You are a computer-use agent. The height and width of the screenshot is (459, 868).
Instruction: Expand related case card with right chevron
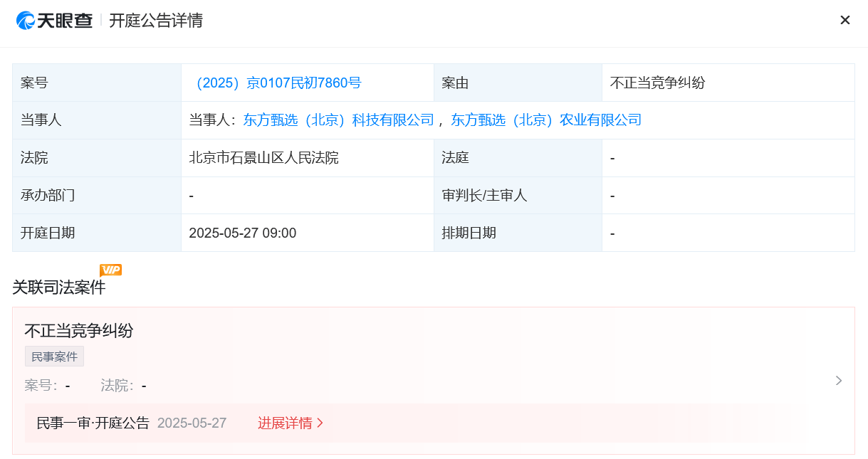(839, 381)
